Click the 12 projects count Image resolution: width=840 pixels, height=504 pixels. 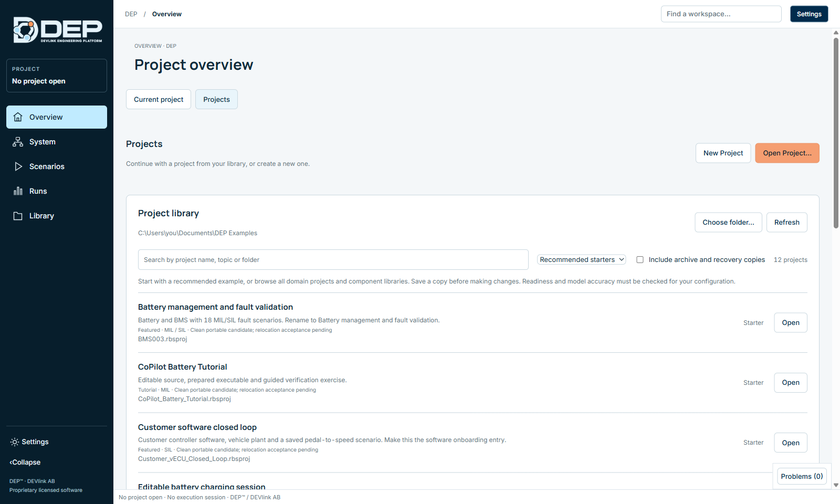click(790, 260)
